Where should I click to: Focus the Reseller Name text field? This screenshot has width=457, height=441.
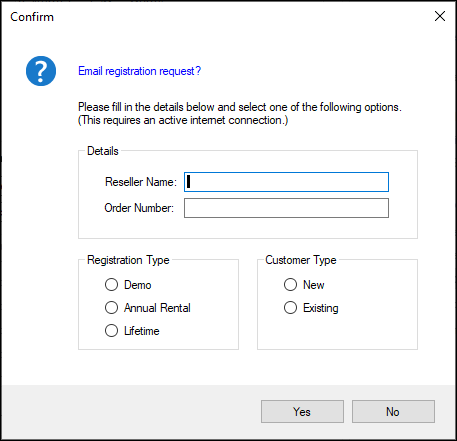(x=286, y=182)
